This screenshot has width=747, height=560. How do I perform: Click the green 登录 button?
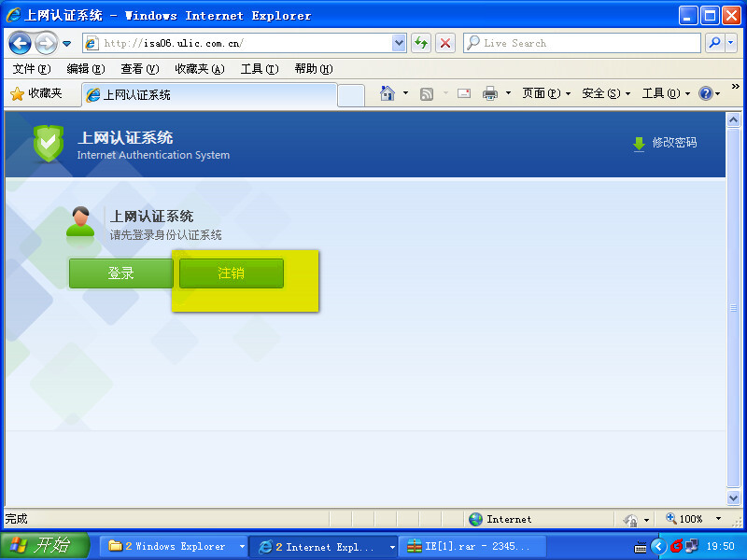click(x=120, y=273)
